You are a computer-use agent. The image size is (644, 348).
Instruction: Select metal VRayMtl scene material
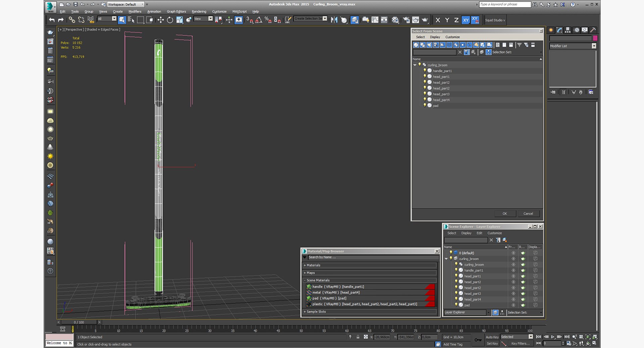click(370, 293)
